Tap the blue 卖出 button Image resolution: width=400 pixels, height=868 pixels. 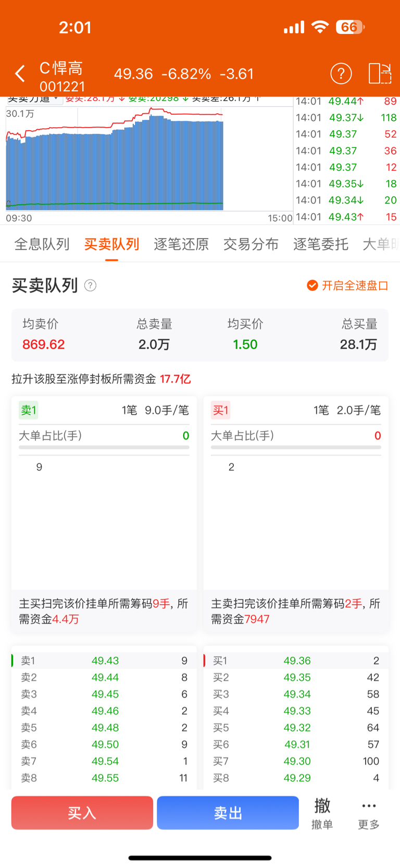(228, 813)
